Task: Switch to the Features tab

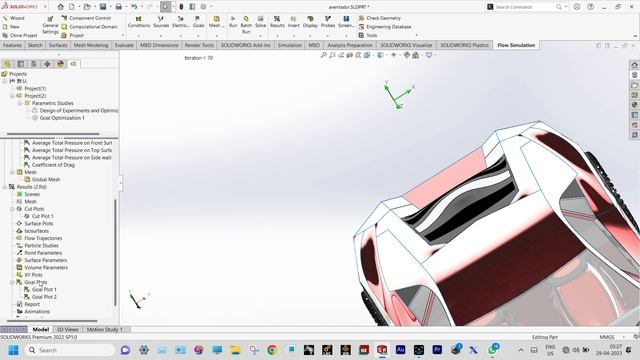Action: coord(12,45)
